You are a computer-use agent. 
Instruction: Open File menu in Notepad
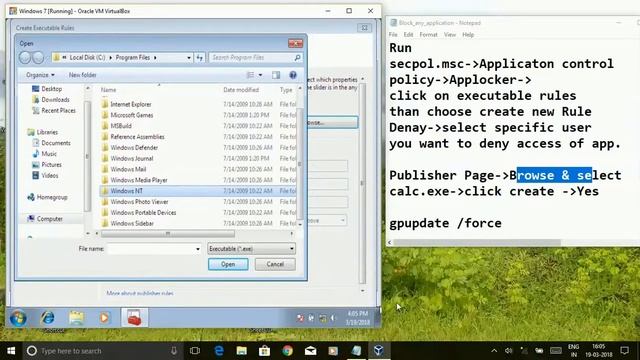click(393, 35)
